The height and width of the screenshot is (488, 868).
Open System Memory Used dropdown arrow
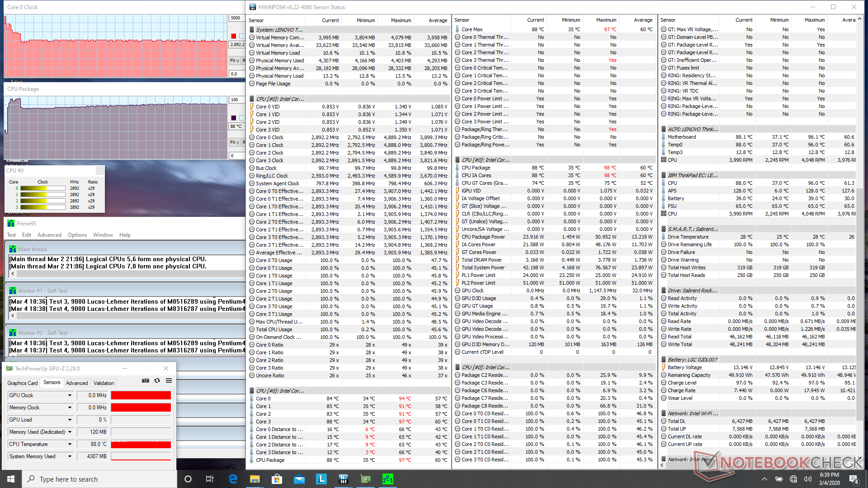(x=70, y=456)
